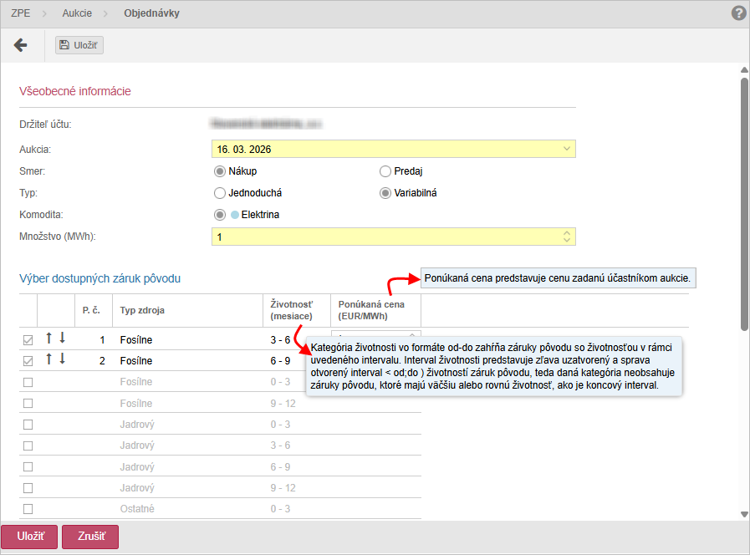Click the back arrow icon
The image size is (750, 560).
(x=21, y=45)
